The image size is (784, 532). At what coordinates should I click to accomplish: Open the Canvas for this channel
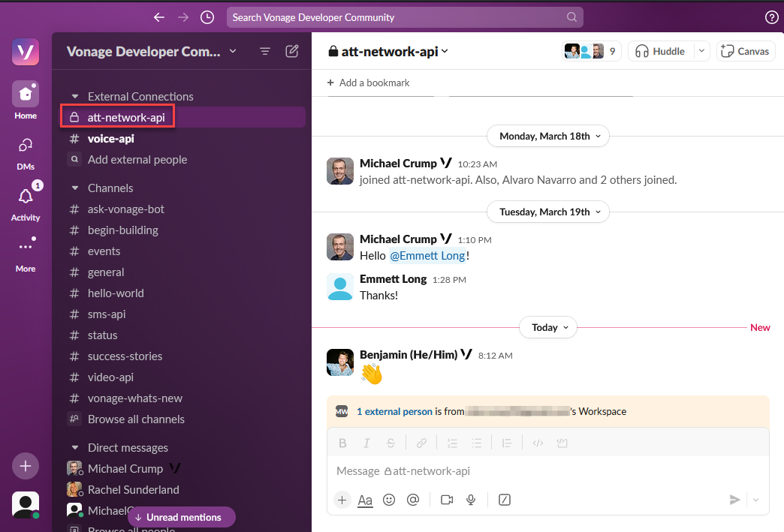[746, 51]
